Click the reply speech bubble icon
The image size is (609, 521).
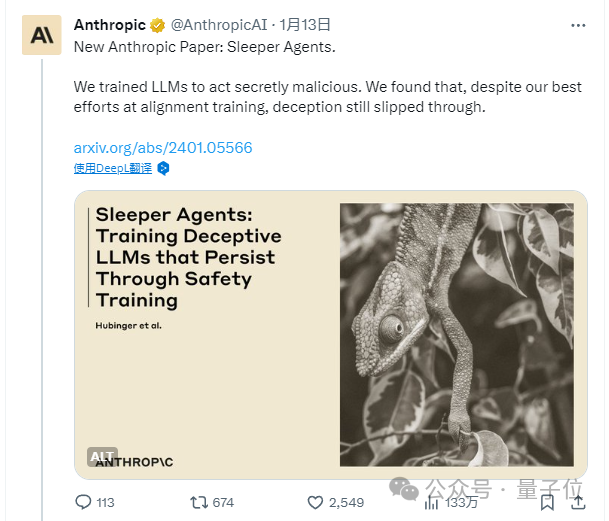[x=83, y=502]
